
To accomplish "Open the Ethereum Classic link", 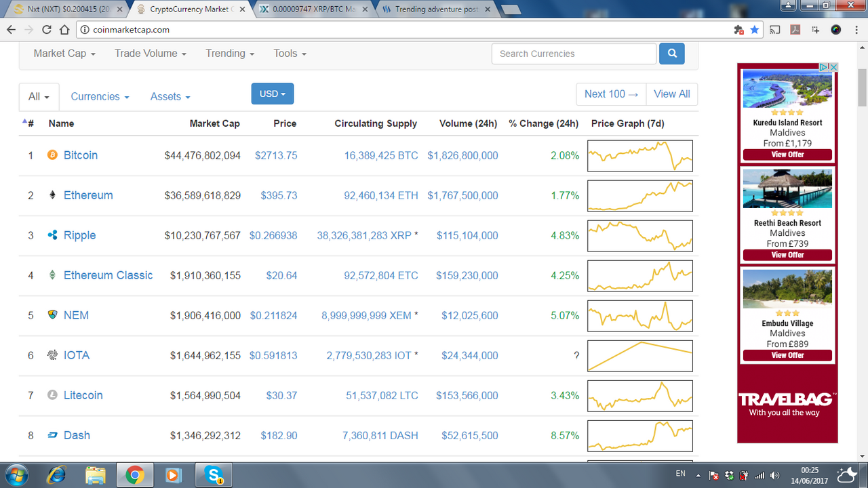I will 108,275.
